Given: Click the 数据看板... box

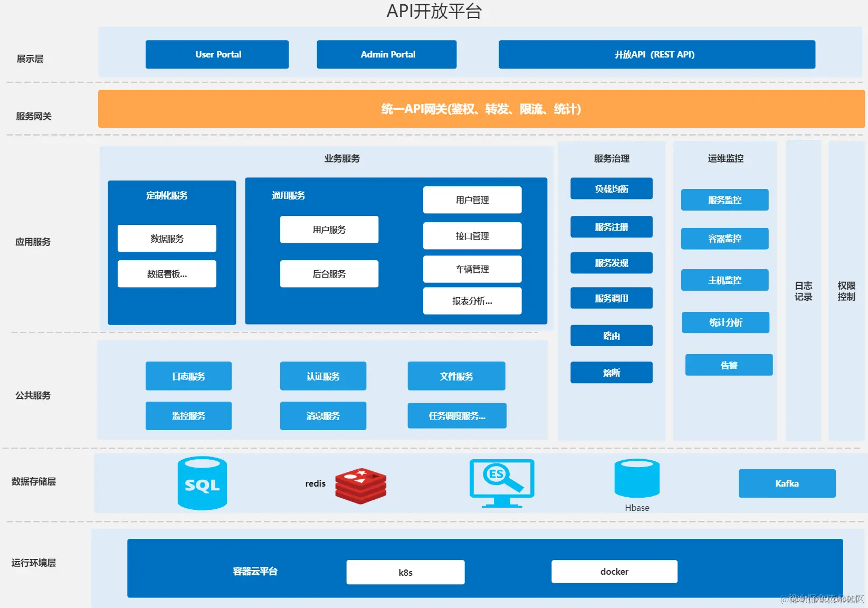Looking at the screenshot, I should 167,274.
